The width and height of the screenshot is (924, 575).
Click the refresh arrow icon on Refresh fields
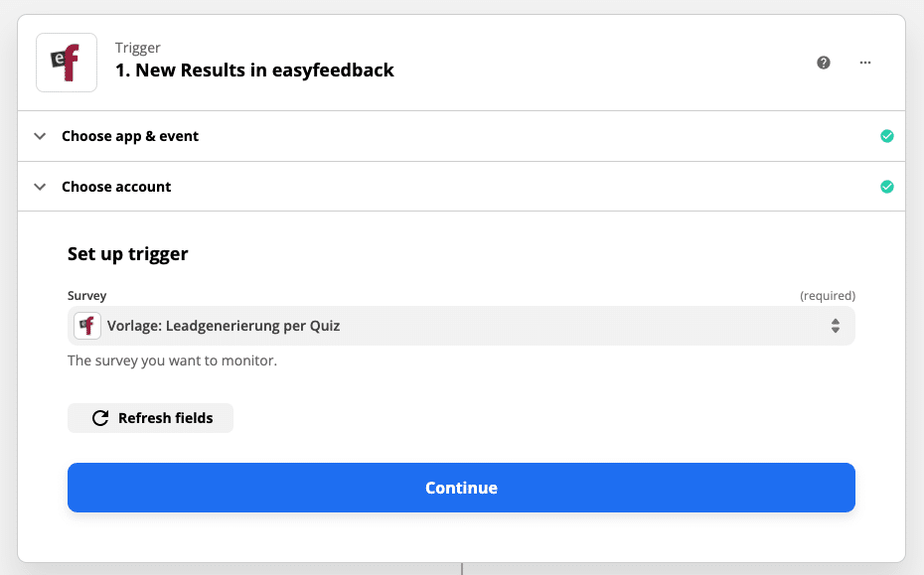100,417
